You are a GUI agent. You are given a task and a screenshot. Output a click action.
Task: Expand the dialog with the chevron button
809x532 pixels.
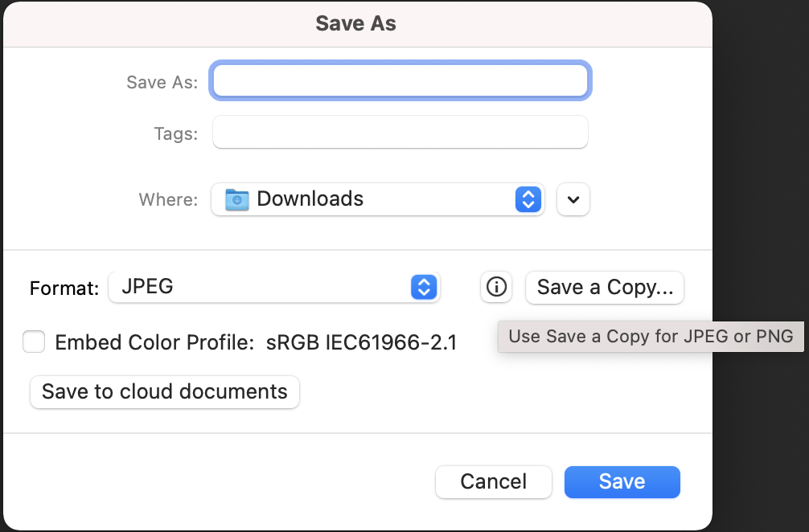573,200
